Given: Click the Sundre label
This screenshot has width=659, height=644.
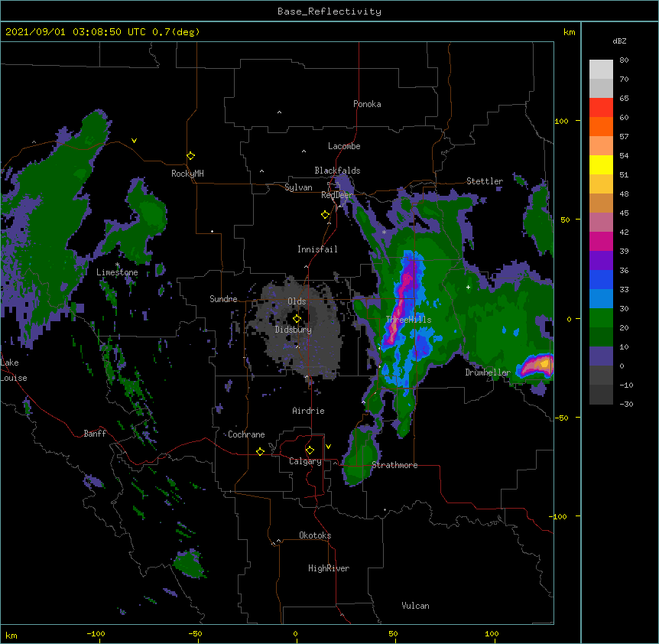Looking at the screenshot, I should click(x=223, y=299).
